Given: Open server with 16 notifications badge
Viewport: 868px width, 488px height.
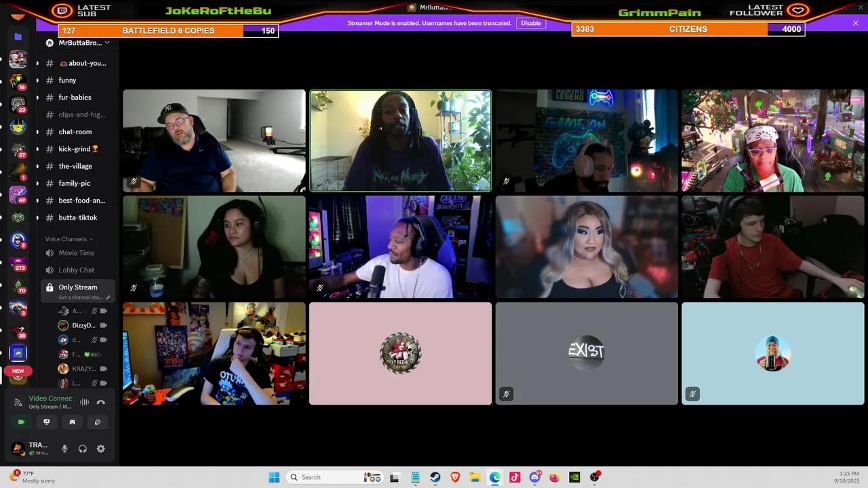Looking at the screenshot, I should tap(18, 82).
